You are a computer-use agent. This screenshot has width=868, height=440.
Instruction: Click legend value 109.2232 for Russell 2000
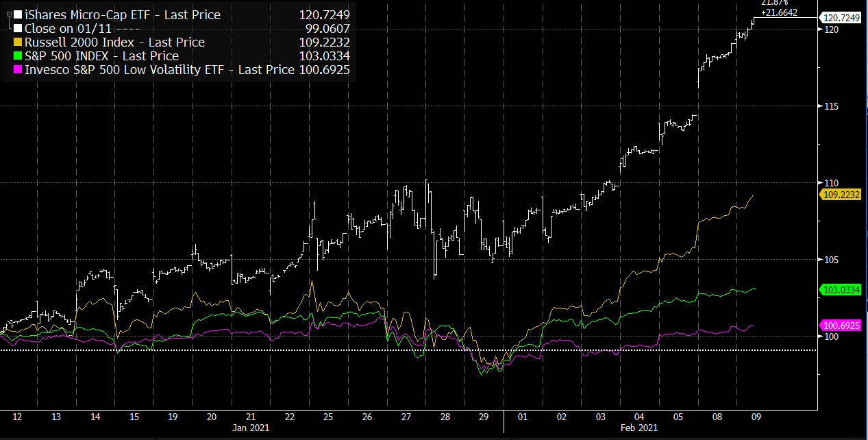click(x=325, y=42)
